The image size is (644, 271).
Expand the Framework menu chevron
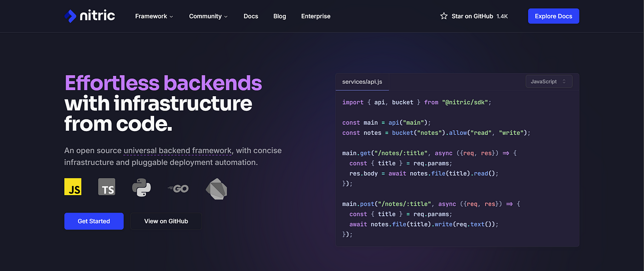pos(172,17)
